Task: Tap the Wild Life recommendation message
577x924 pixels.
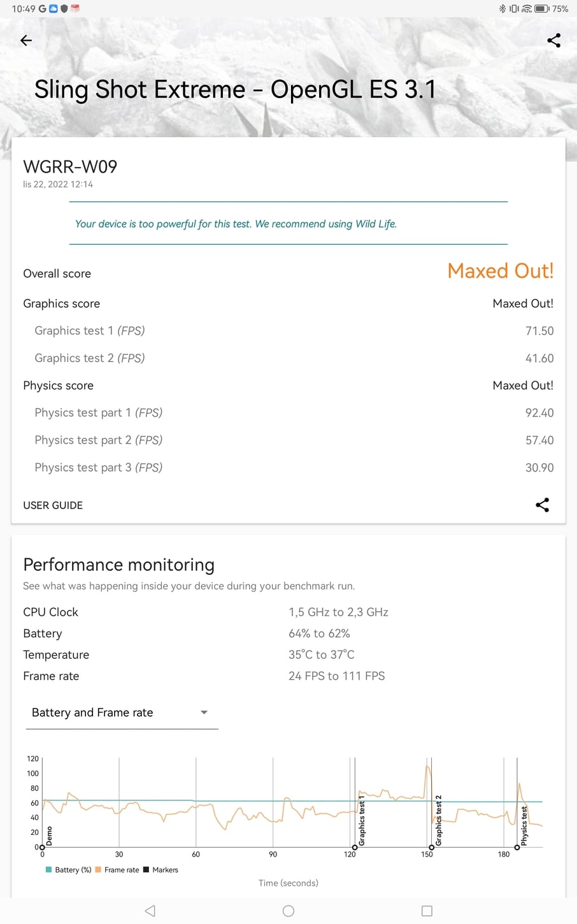Action: pos(236,224)
